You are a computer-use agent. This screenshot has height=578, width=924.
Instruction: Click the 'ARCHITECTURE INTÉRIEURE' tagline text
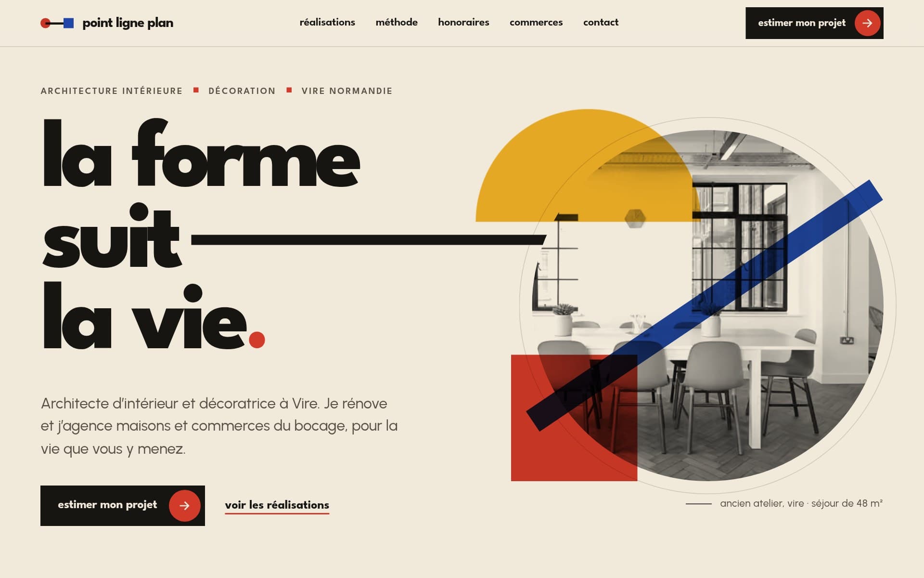[112, 91]
